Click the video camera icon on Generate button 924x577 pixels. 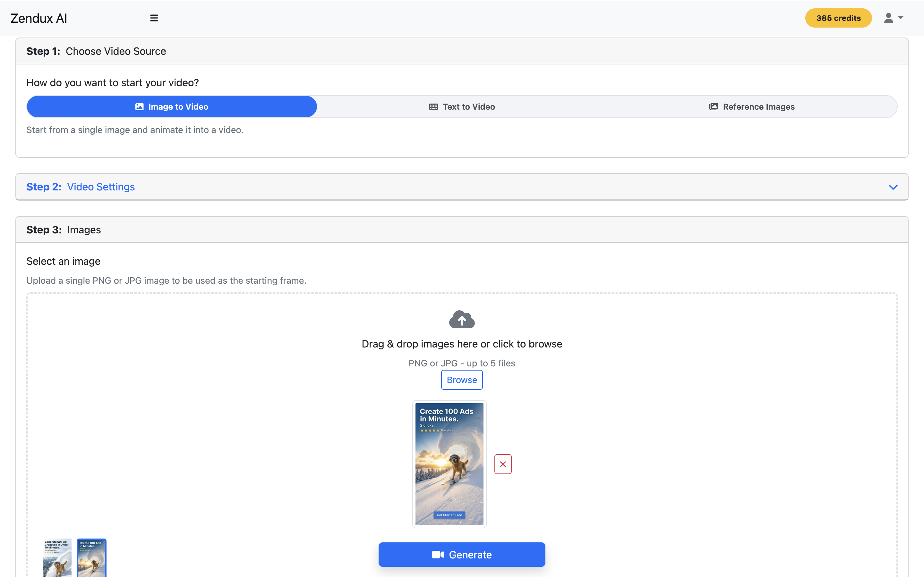438,555
